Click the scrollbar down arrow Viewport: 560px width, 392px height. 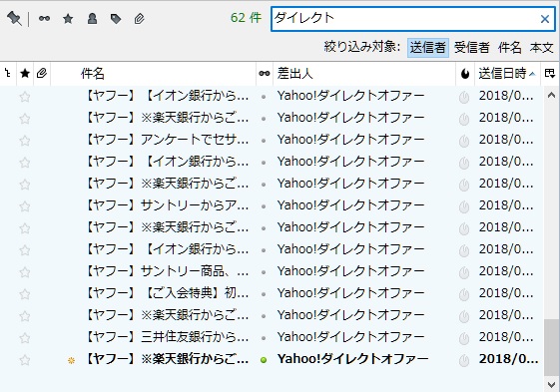[551, 384]
